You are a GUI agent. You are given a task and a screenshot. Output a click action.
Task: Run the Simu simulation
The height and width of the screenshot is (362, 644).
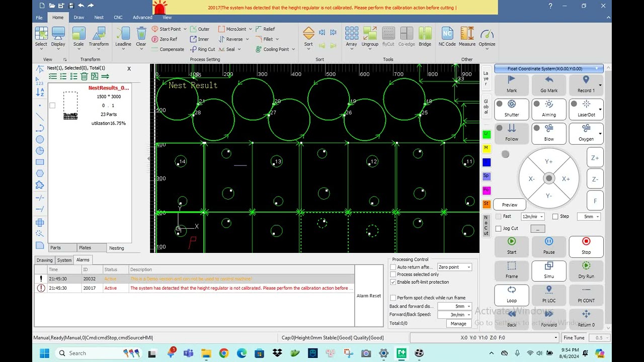[549, 270]
